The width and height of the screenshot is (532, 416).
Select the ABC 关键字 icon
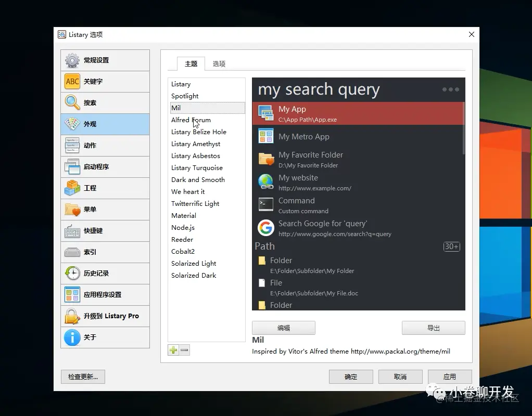(x=72, y=81)
